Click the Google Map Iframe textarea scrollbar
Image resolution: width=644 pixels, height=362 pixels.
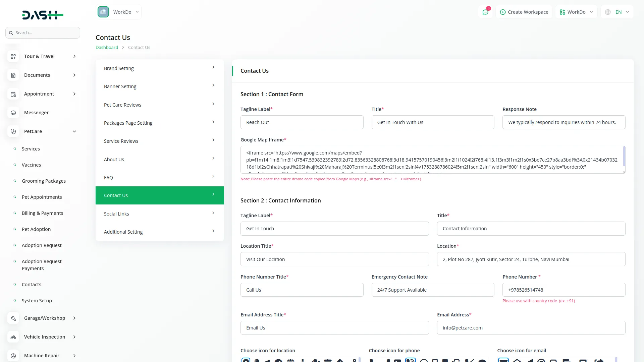(x=624, y=156)
